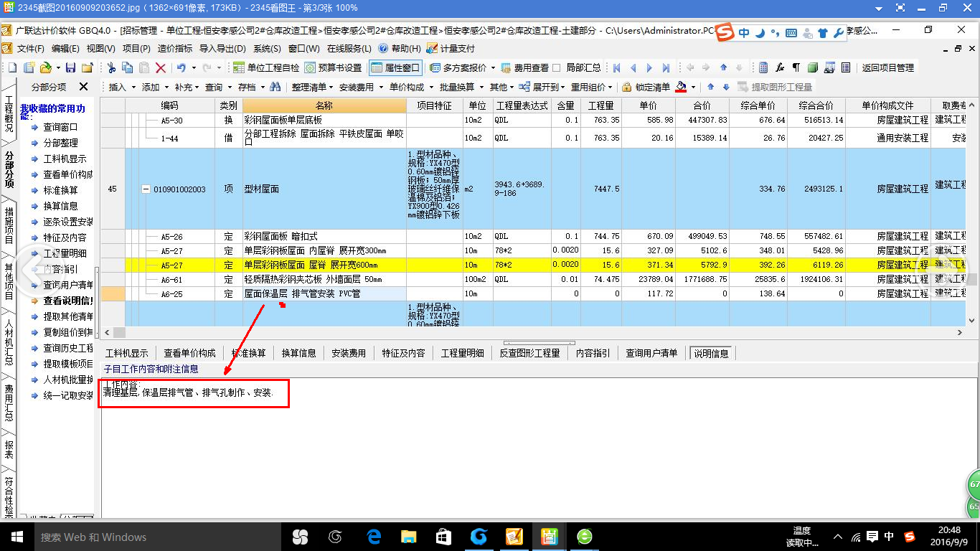Click the undo arrow icon

181,67
